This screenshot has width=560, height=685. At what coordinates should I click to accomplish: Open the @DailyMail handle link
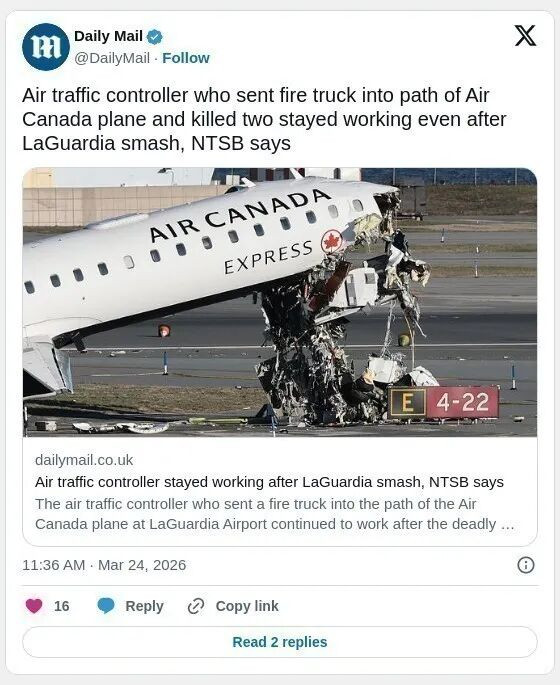tap(112, 58)
